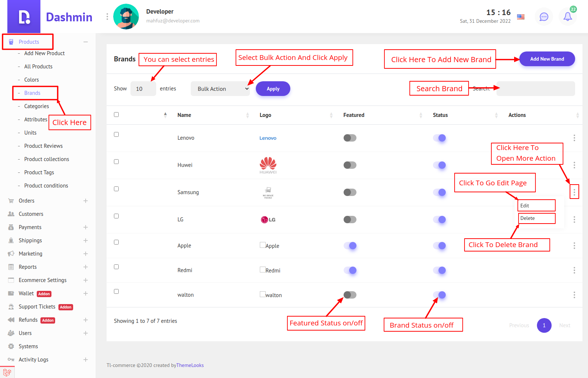Click the developer profile avatar

click(x=126, y=17)
